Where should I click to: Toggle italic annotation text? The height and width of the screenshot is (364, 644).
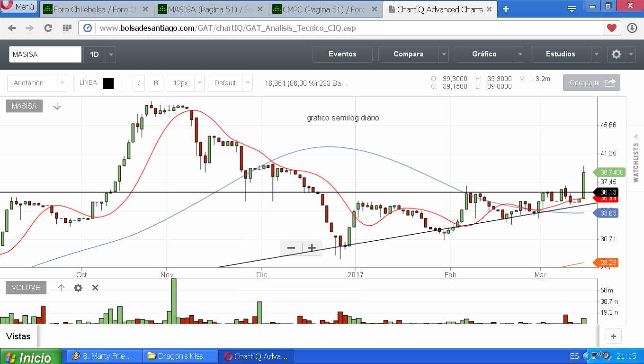click(x=139, y=83)
